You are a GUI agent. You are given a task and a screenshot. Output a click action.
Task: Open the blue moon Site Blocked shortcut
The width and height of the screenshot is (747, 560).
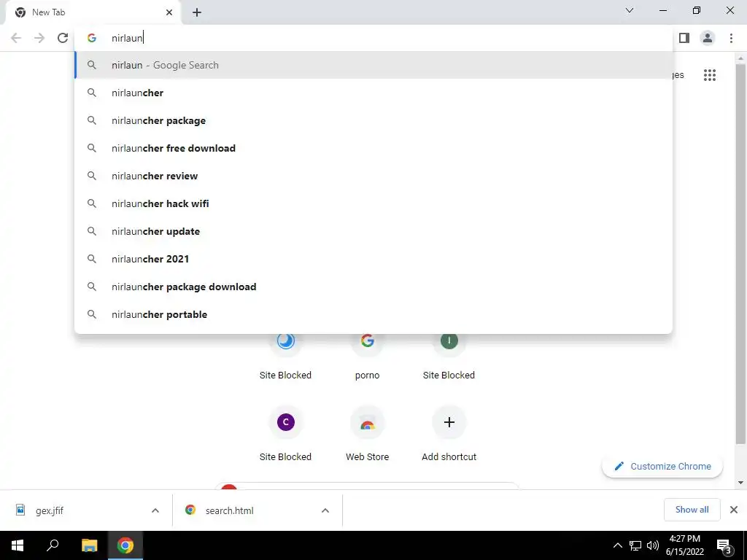[285, 355]
